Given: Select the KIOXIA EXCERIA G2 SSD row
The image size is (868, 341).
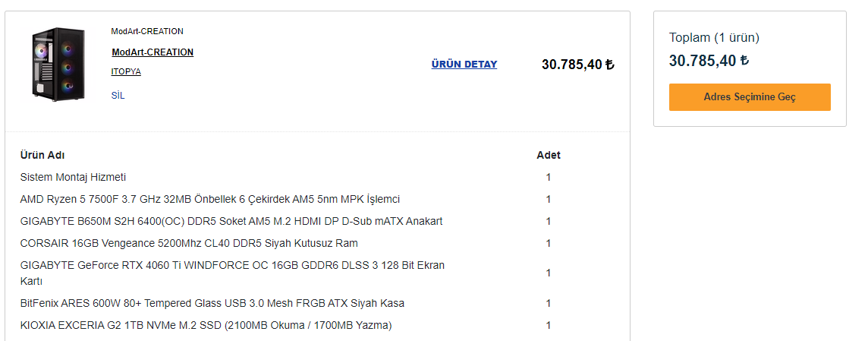Looking at the screenshot, I should [x=206, y=325].
